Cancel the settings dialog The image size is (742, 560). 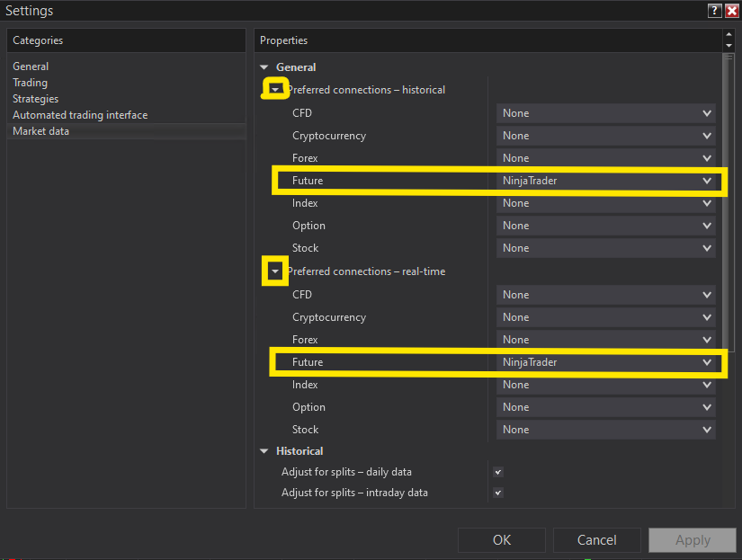[596, 539]
